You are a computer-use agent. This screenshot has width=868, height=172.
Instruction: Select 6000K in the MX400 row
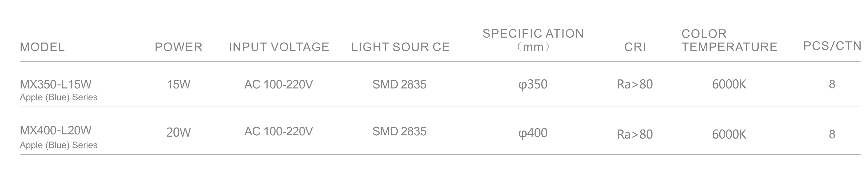click(729, 134)
